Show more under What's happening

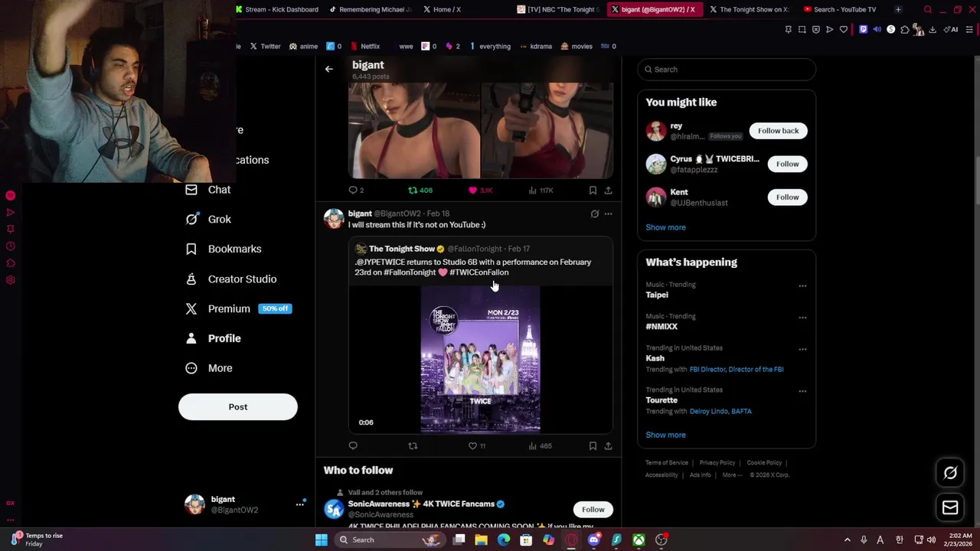click(665, 435)
